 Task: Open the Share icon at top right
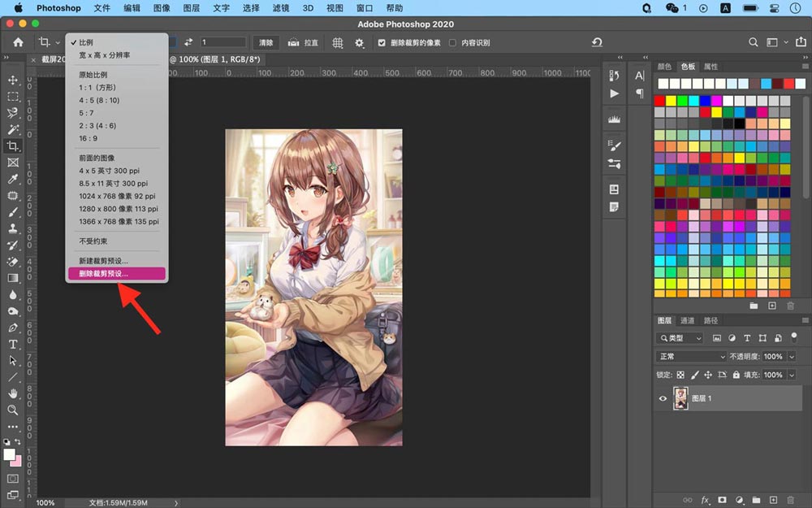pos(801,42)
